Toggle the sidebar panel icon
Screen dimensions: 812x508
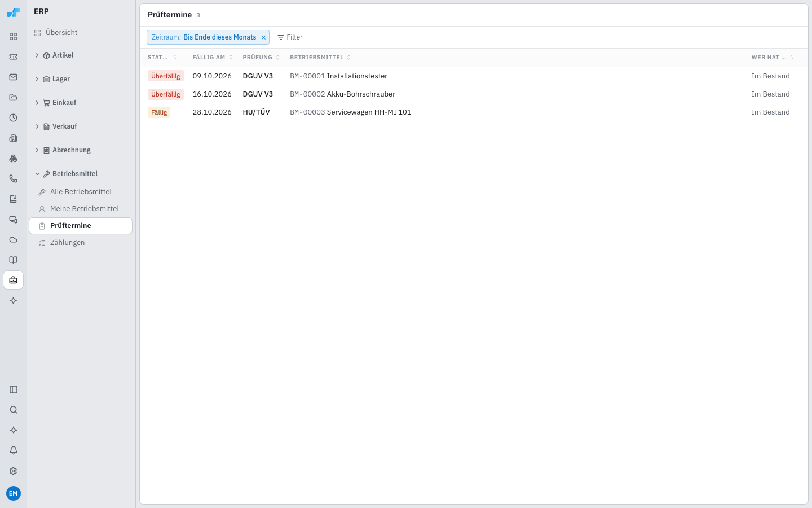tap(14, 389)
